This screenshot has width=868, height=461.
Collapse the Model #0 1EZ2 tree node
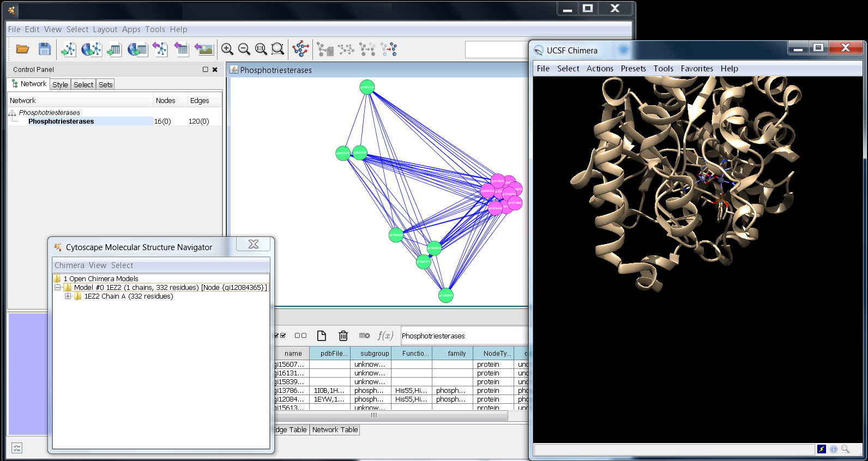coord(57,288)
